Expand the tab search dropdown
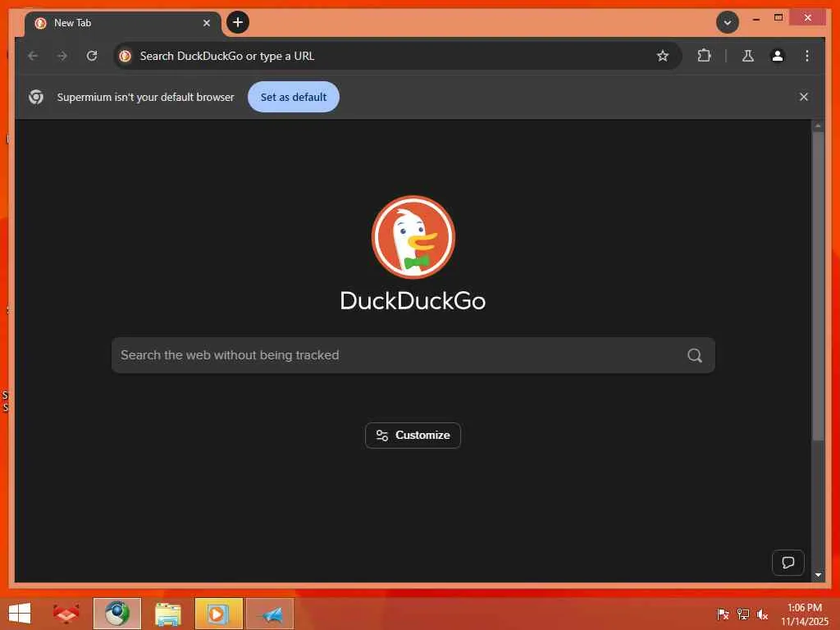This screenshot has width=840, height=630. 727,22
